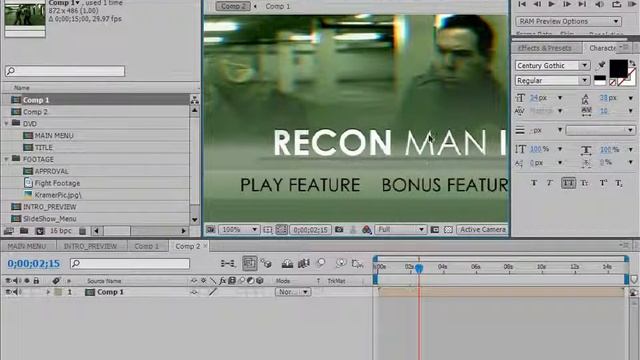Show channel and color management icon
Viewport: 640px width, 360px height.
pyautogui.click(x=367, y=230)
